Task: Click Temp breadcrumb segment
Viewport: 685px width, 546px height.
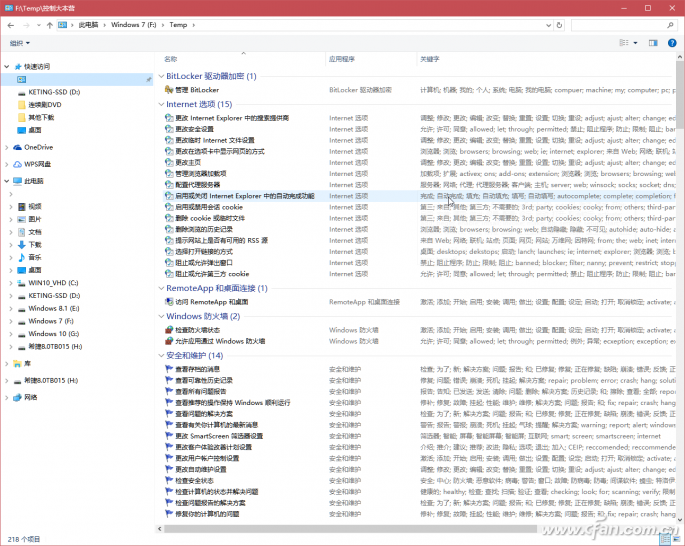Action: 178,25
